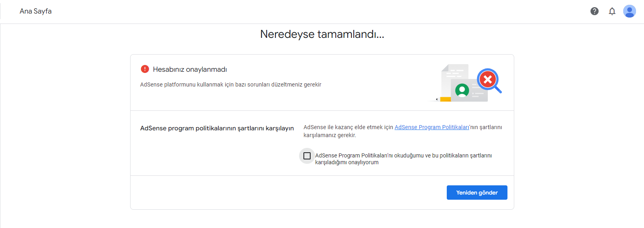Viewport: 644px width, 228px height.
Task: Click the Yeniden gönder button
Action: coord(477,193)
